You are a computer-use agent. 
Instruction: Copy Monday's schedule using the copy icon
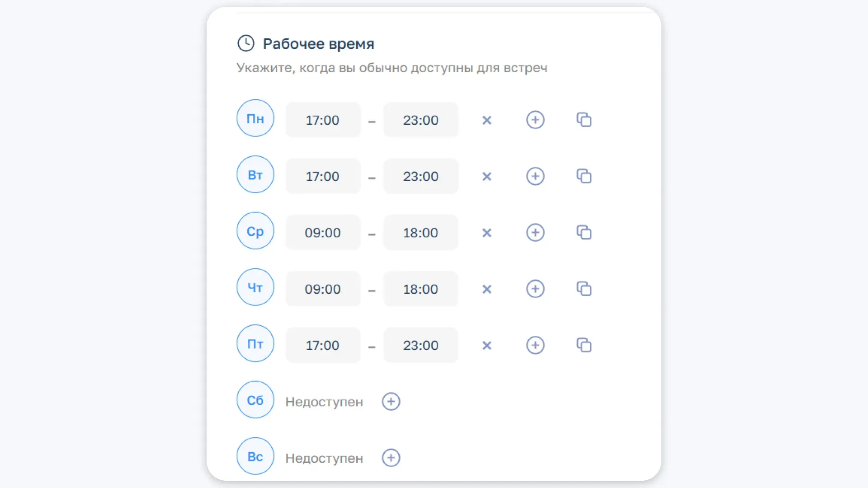(x=584, y=120)
